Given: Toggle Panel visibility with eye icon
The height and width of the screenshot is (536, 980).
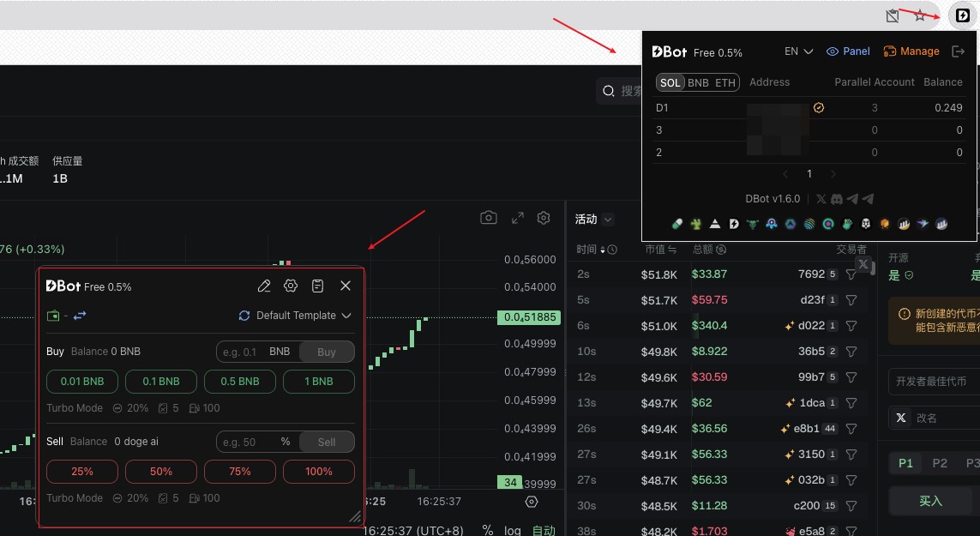Looking at the screenshot, I should [848, 51].
